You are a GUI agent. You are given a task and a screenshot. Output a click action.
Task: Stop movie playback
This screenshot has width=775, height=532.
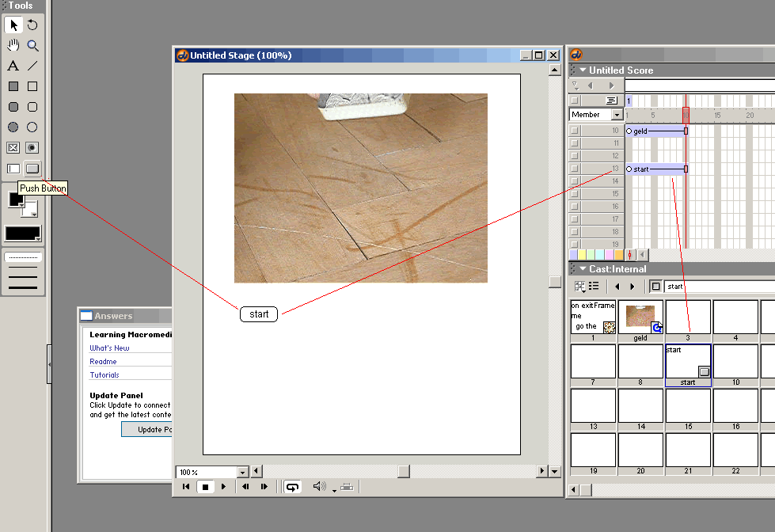point(205,487)
